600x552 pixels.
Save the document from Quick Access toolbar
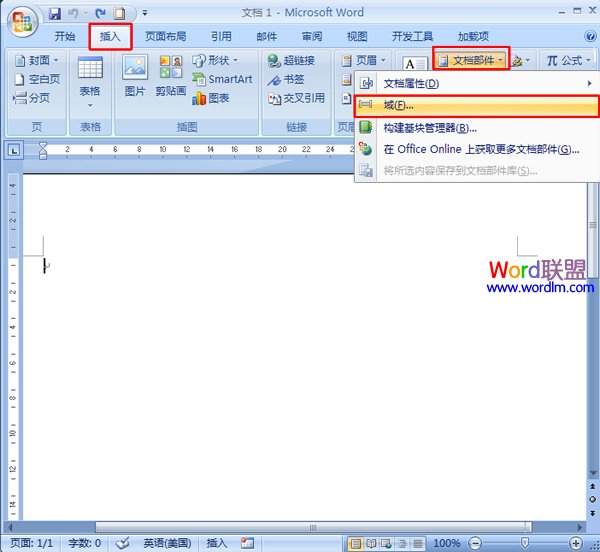coord(55,14)
